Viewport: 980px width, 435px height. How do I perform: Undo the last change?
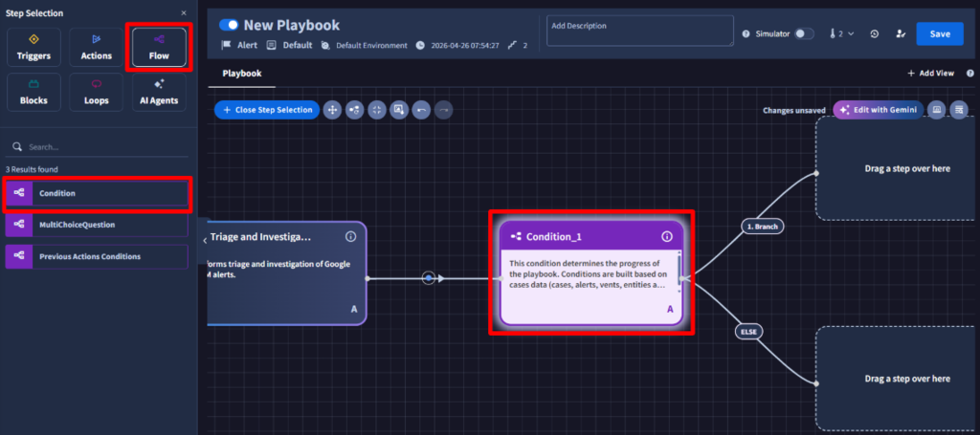(x=421, y=110)
